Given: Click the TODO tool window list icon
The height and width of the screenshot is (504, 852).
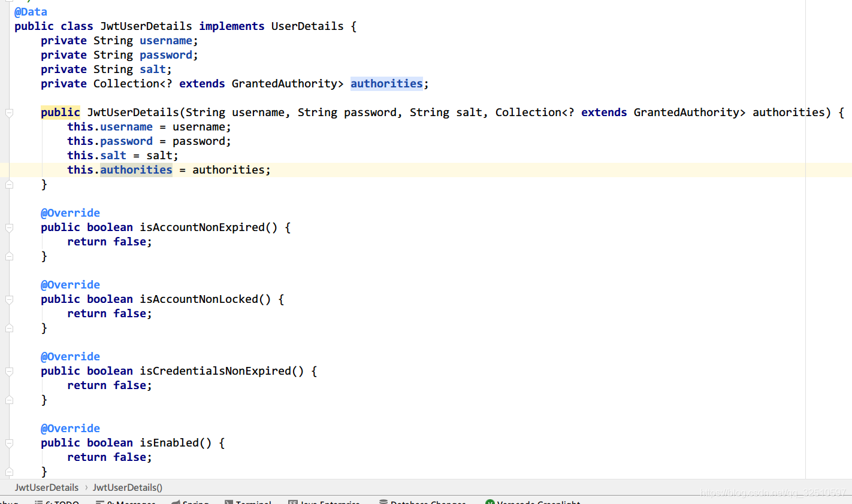Looking at the screenshot, I should coord(38,502).
